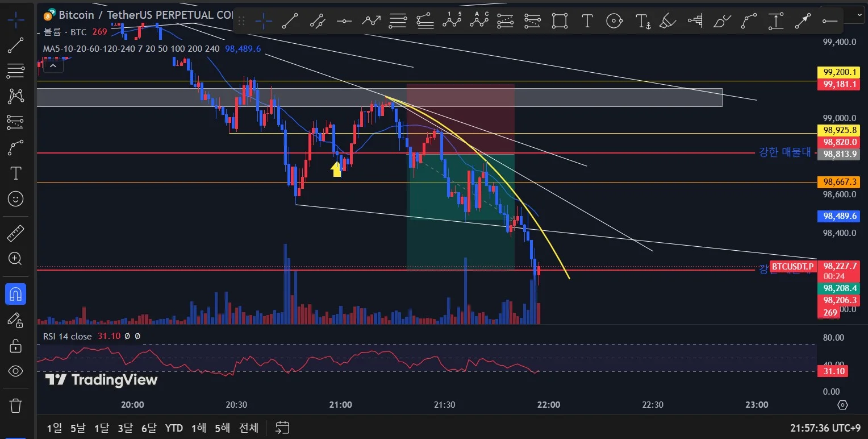Select the trend line tool in left sidebar
This screenshot has height=439, width=868.
click(16, 46)
